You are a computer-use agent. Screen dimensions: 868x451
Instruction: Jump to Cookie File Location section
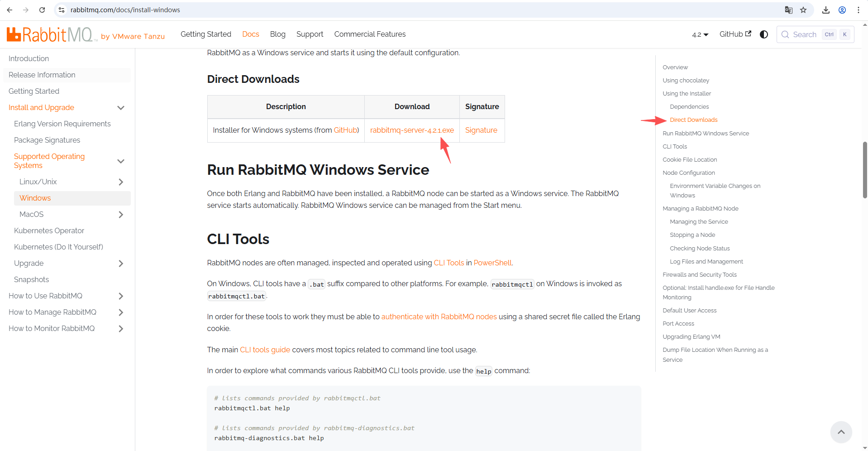[x=690, y=160]
